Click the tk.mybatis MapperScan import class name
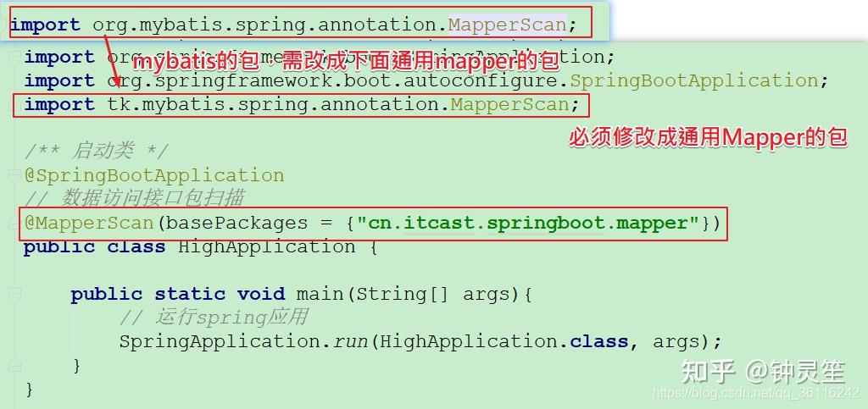The image size is (868, 409). tap(509, 104)
